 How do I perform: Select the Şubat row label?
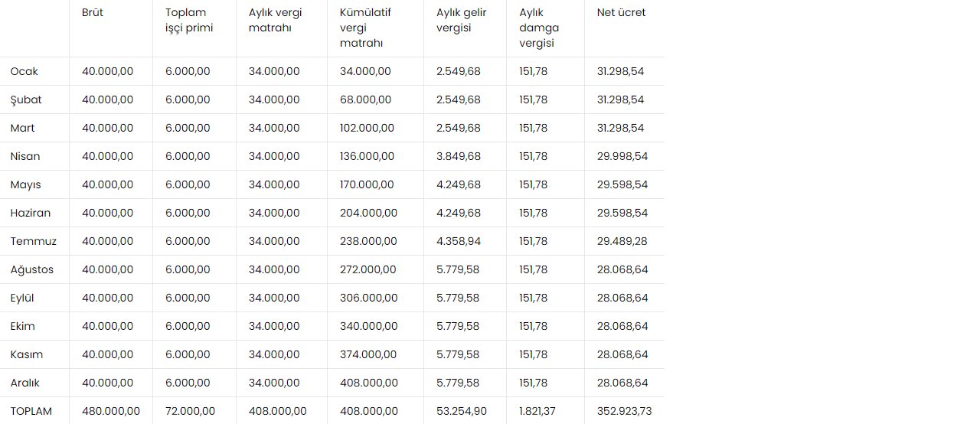tap(26, 99)
